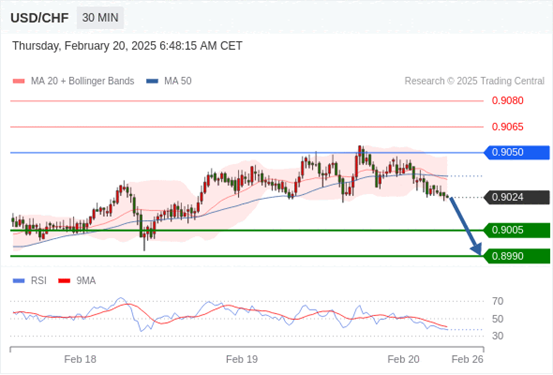Click the Feb 19 date axis label
Viewport: 553px width, 375px height.
[242, 359]
